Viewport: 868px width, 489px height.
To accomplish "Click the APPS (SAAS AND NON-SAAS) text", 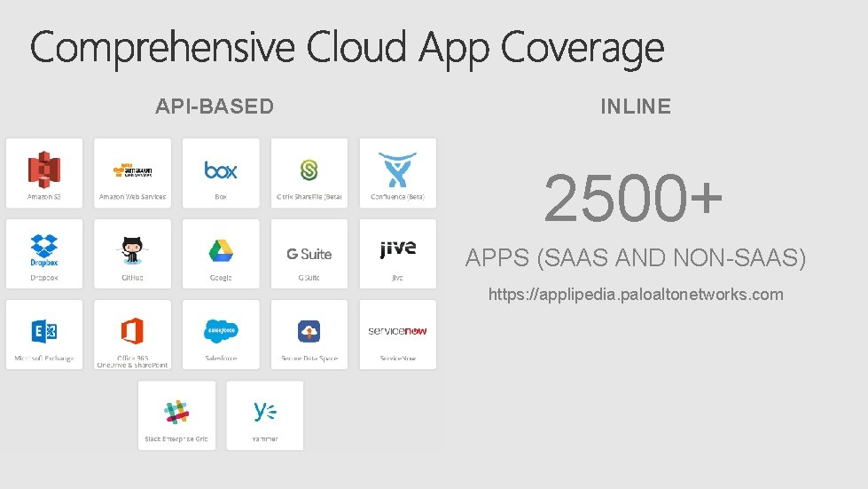I will pos(636,257).
